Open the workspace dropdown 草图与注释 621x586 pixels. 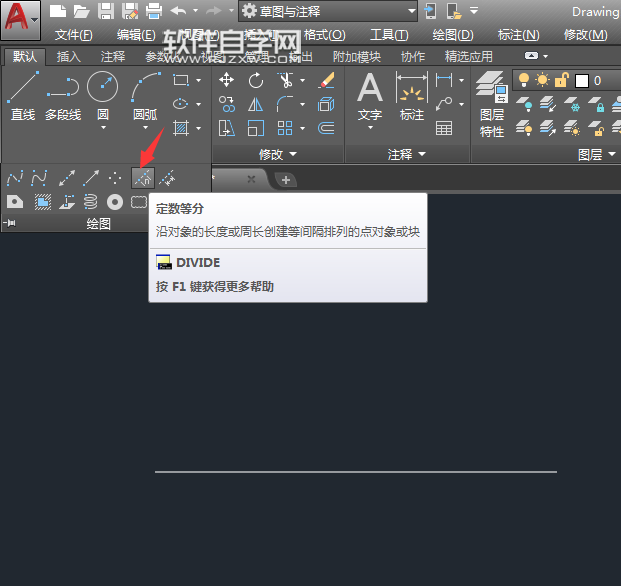tap(328, 11)
